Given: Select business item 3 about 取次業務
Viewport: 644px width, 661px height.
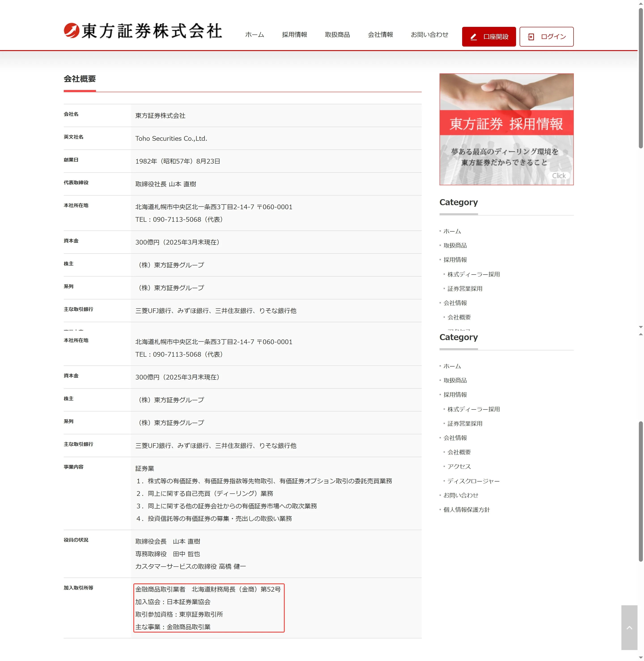Looking at the screenshot, I should 227,506.
